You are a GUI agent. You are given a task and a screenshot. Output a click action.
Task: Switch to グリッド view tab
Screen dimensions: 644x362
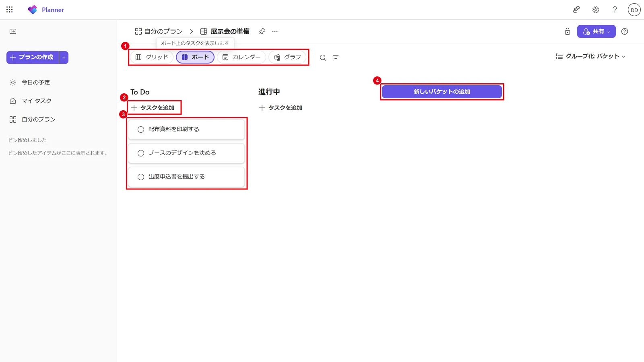[152, 57]
